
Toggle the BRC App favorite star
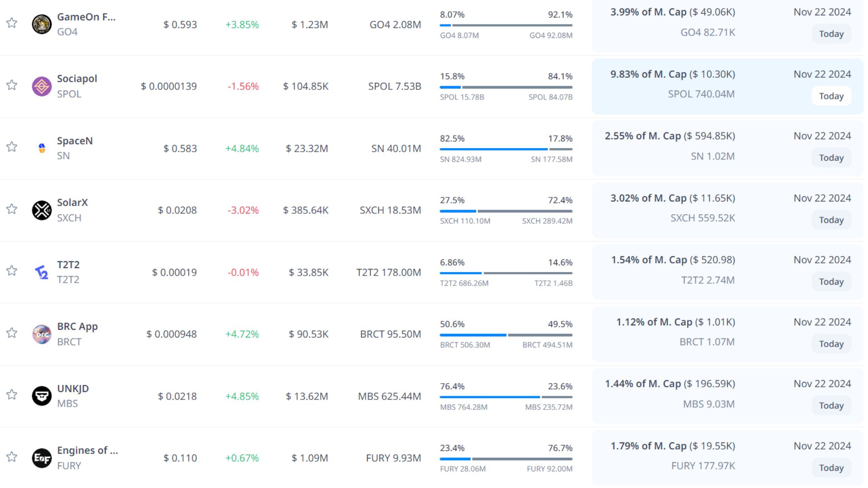pos(12,333)
